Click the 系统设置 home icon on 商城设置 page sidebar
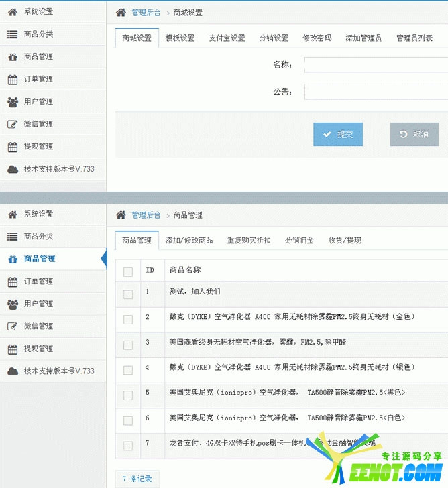The image size is (448, 488). click(13, 12)
